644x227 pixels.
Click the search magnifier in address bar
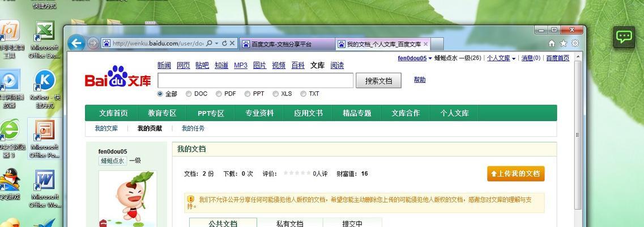tap(209, 43)
